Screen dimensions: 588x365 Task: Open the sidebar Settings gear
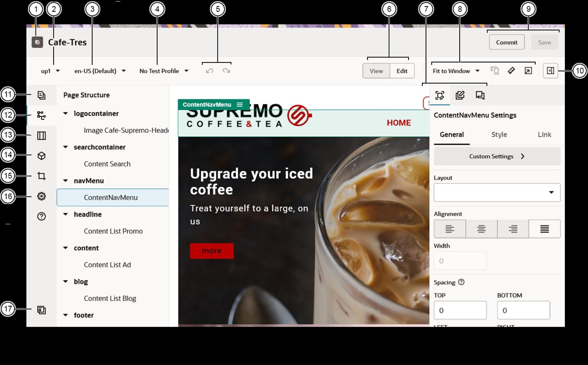point(41,196)
